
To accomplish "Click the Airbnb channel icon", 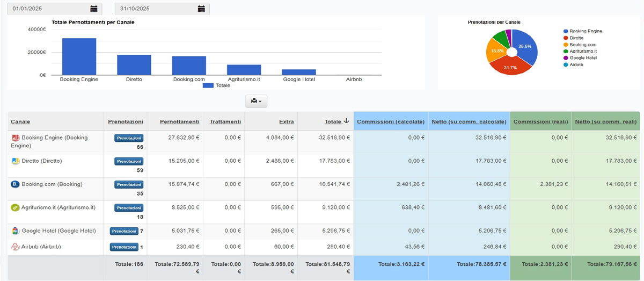I will point(16,247).
